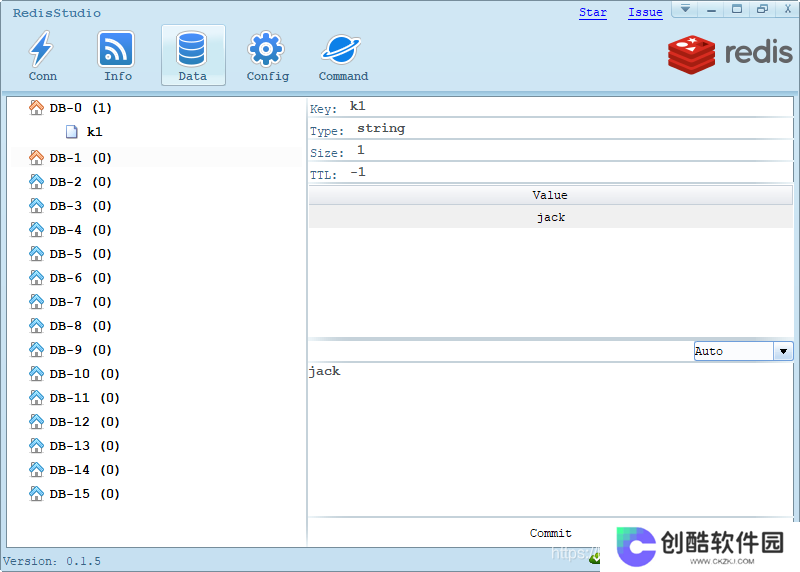
Task: Select the DB-7 (0) tree row label
Action: pos(80,302)
